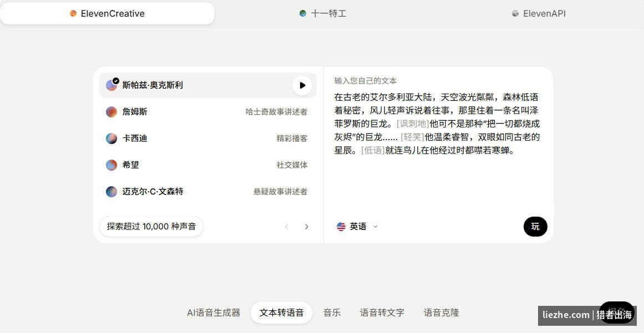Click the [轻笑] tag in the text
The image size is (644, 333).
click(412, 136)
